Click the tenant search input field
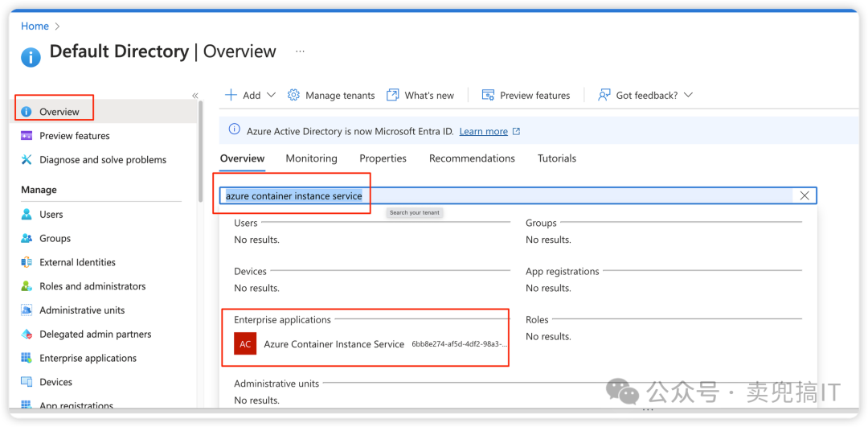The height and width of the screenshot is (427, 868). pos(518,195)
